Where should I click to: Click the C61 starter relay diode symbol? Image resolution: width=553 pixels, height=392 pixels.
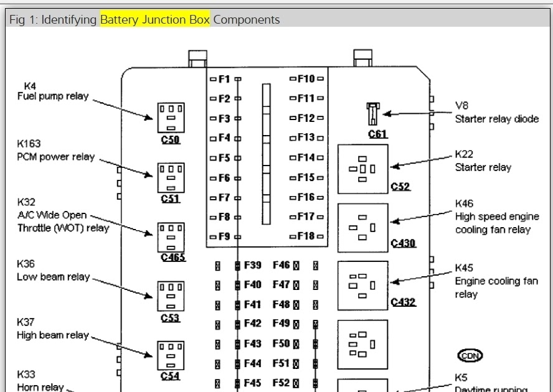pos(373,114)
